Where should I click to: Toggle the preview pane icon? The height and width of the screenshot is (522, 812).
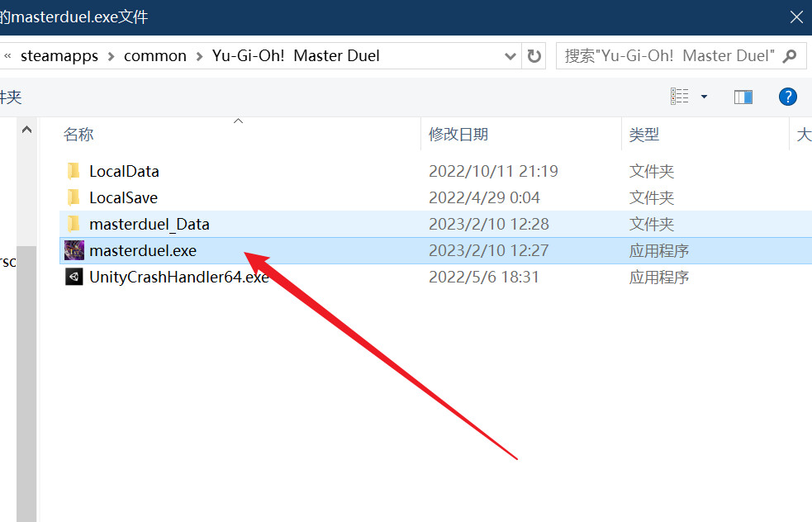tap(743, 97)
